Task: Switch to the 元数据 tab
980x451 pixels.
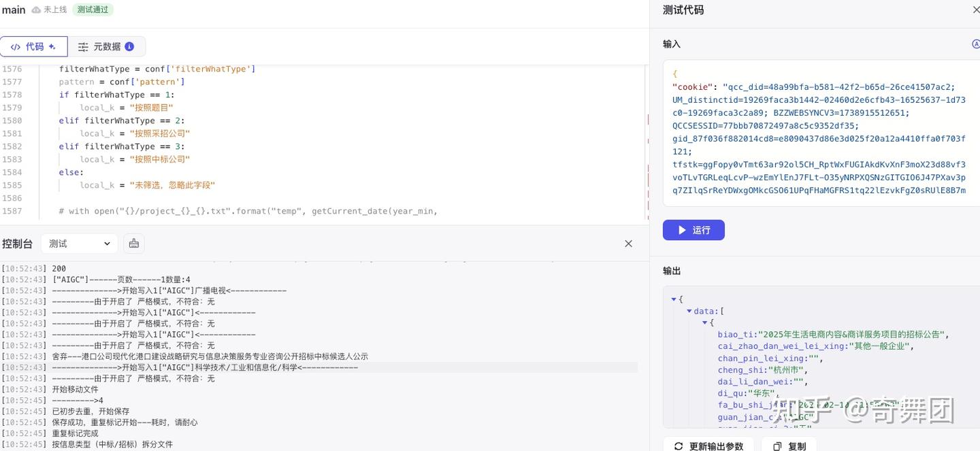Action: tap(108, 46)
